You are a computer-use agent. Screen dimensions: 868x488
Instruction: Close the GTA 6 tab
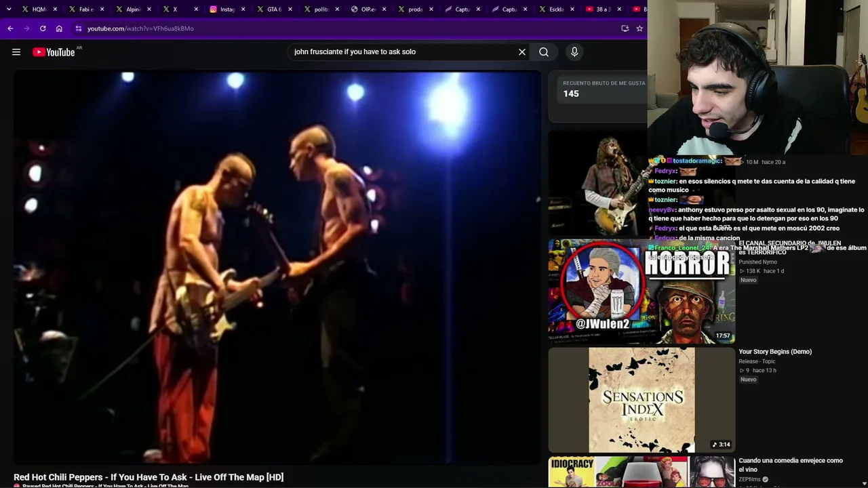tap(290, 9)
